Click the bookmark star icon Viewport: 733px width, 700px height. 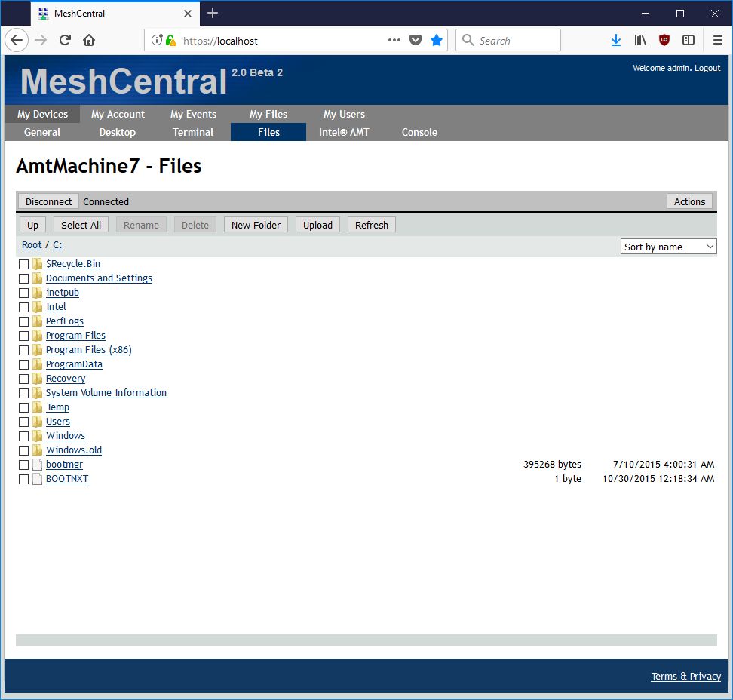pyautogui.click(x=437, y=41)
